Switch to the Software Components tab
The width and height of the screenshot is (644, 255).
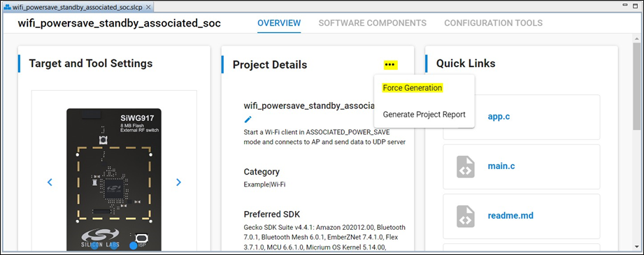pyautogui.click(x=373, y=23)
